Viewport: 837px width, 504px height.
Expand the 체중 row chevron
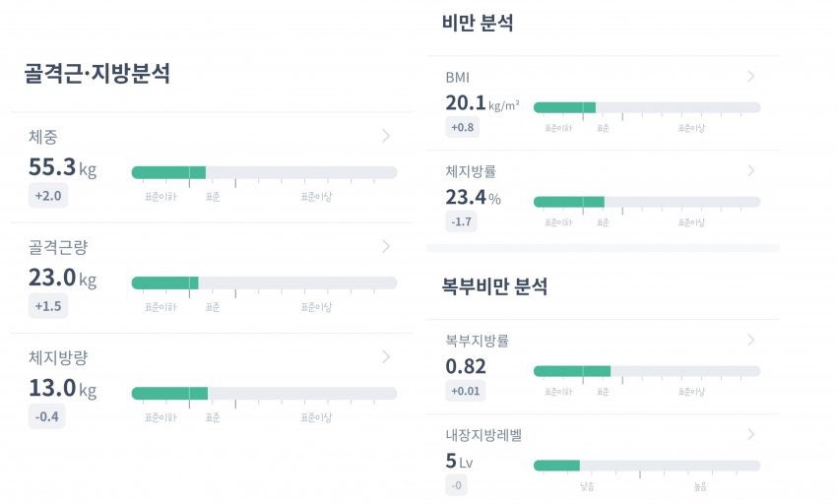(x=386, y=136)
